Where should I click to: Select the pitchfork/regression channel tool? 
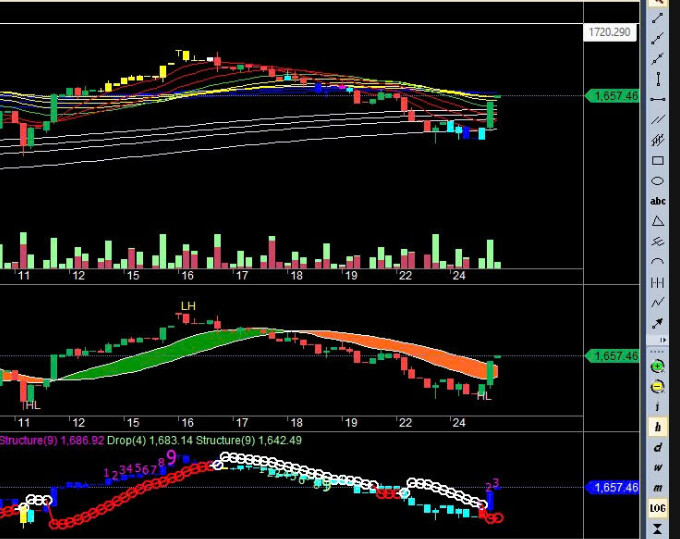(x=657, y=140)
